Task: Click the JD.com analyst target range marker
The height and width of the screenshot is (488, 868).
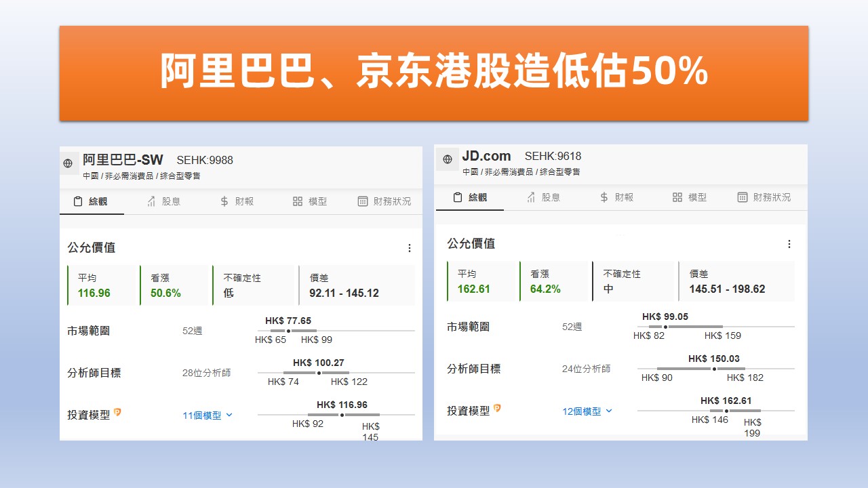Action: pos(713,369)
